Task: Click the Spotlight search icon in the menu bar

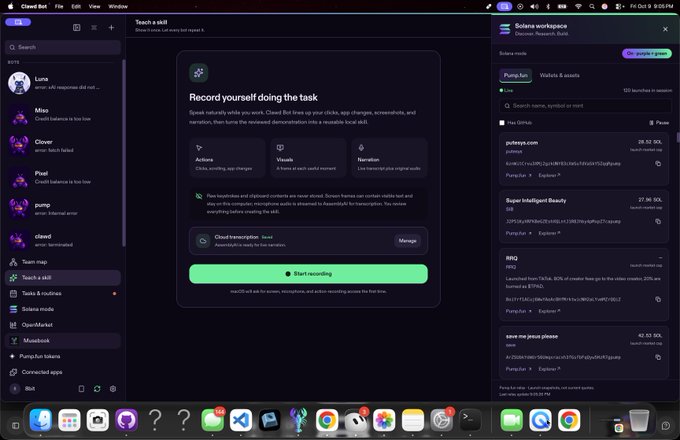Action: [592, 7]
